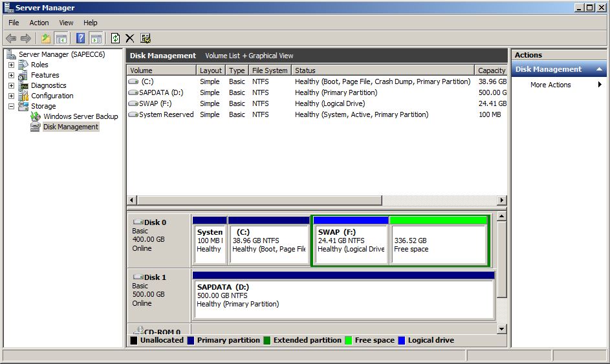Viewport: 610px width, 364px height.
Task: Click the Windows Server Backup icon
Action: point(36,116)
